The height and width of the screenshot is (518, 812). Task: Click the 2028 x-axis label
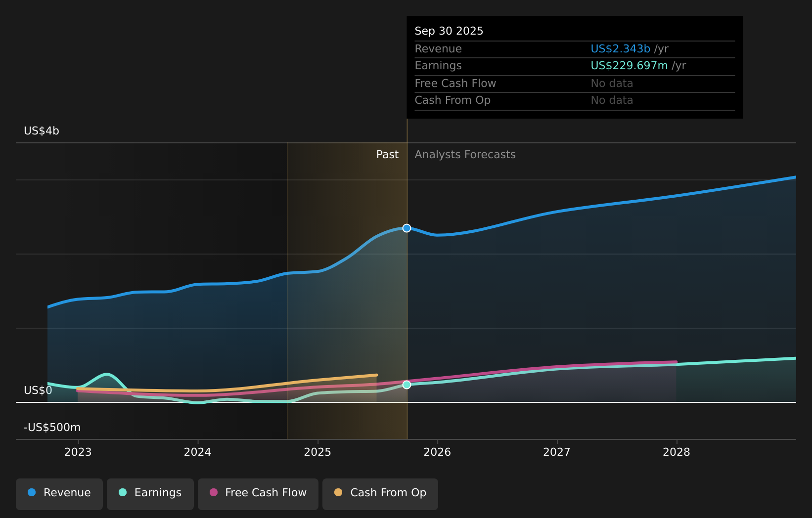pyautogui.click(x=677, y=452)
